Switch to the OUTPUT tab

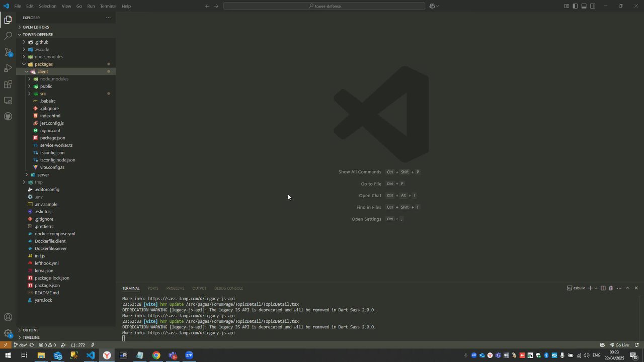tap(199, 288)
